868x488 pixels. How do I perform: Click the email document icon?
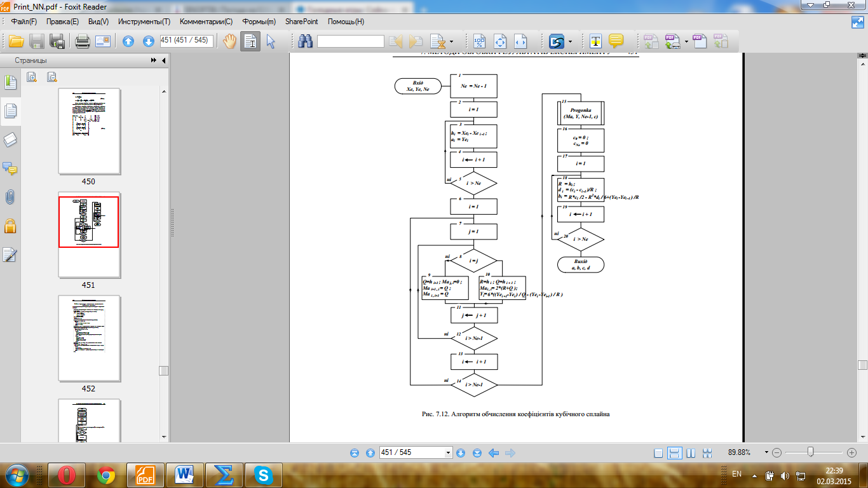(x=103, y=41)
